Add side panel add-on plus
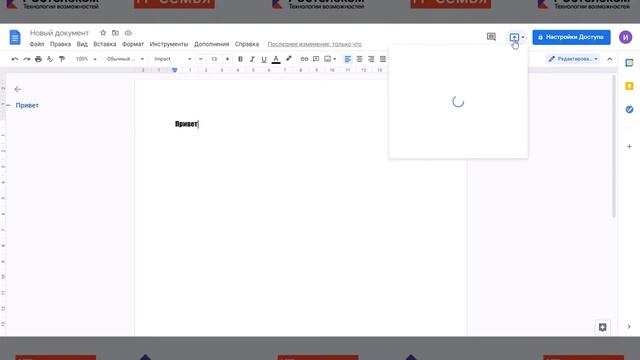 629,147
